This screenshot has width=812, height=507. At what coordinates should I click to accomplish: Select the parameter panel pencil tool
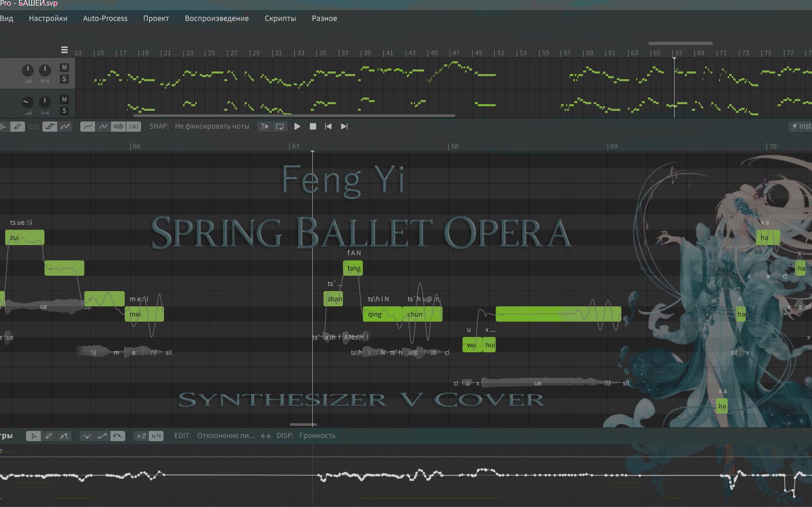[x=49, y=436]
